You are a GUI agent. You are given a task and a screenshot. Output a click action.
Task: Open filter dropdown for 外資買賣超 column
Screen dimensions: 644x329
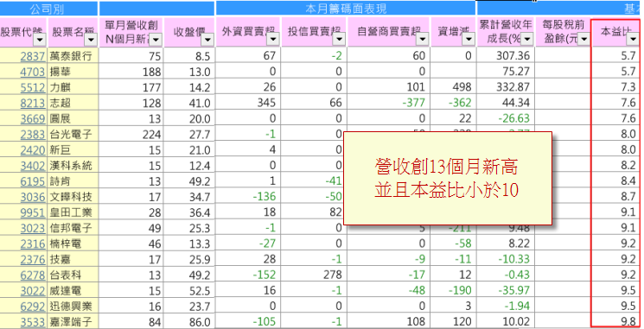(272, 40)
